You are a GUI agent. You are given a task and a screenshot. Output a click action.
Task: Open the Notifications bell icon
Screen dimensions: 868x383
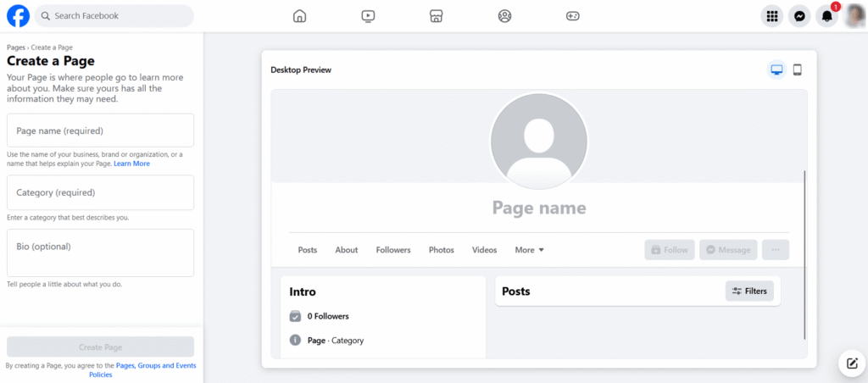coord(827,17)
